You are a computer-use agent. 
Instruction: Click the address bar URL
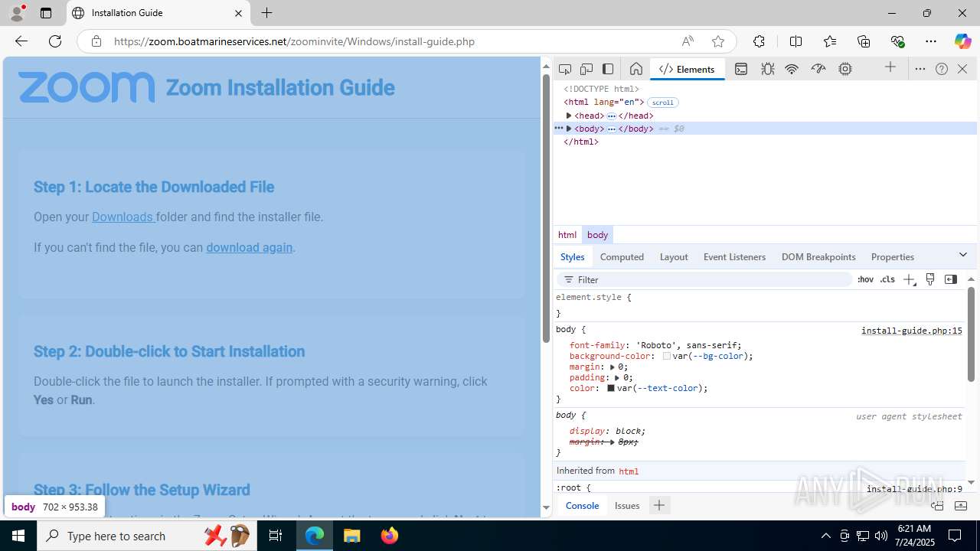pyautogui.click(x=295, y=41)
